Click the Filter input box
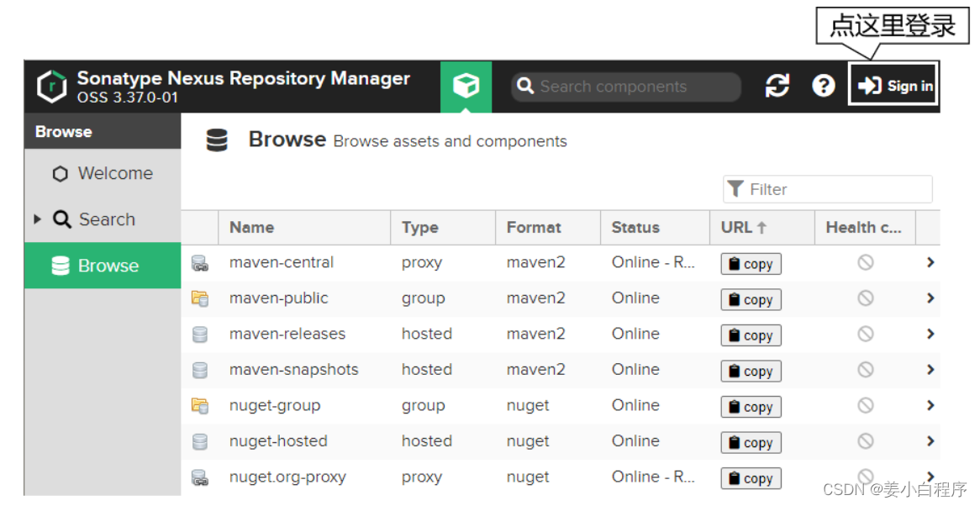This screenshot has height=506, width=980. coord(828,189)
